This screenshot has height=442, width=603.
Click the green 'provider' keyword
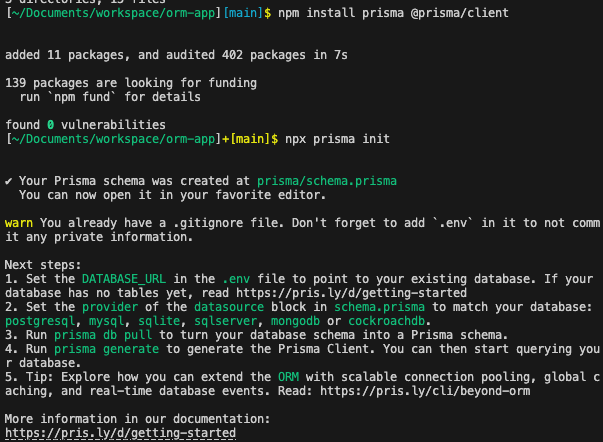pos(110,307)
